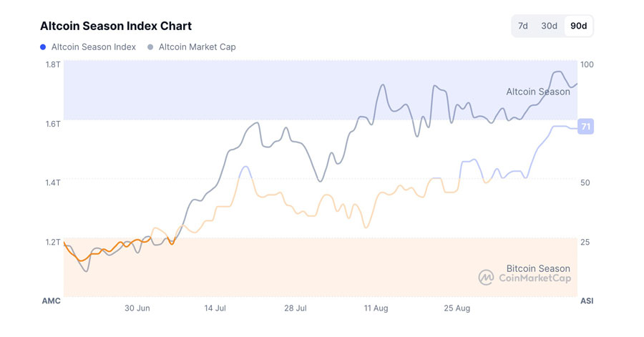Click the AMC axis label
The height and width of the screenshot is (337, 644).
pyautogui.click(x=52, y=301)
